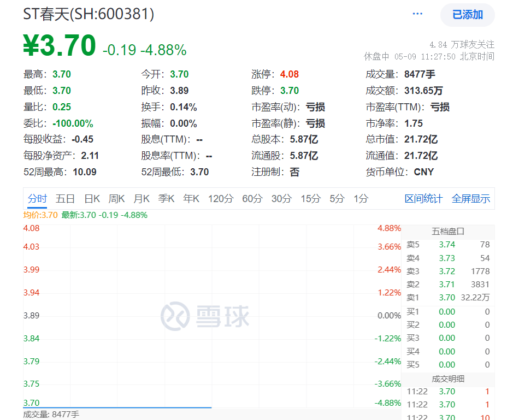Click the 总股本 value 5.87亿
Viewport: 513px width, 420px height.
(x=304, y=139)
